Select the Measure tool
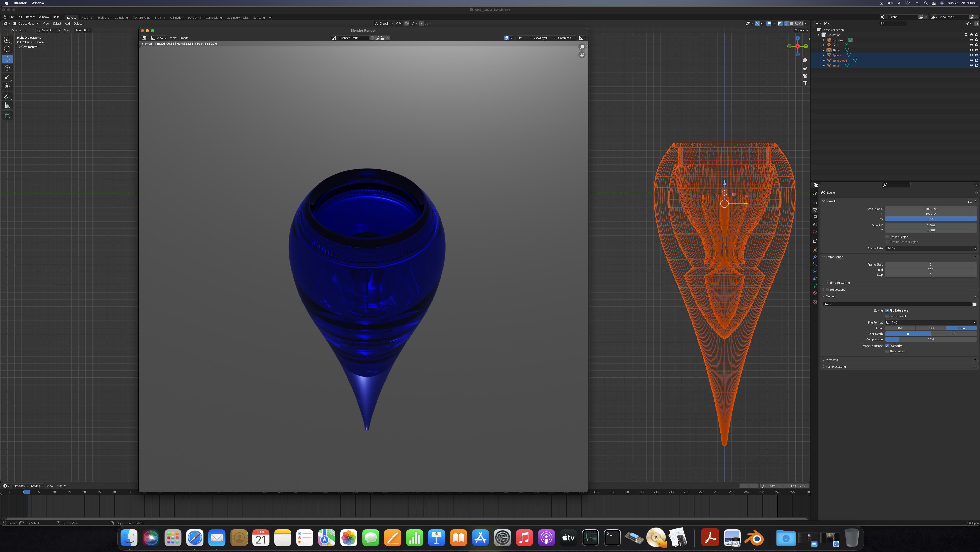The width and height of the screenshot is (980, 552). 7,105
